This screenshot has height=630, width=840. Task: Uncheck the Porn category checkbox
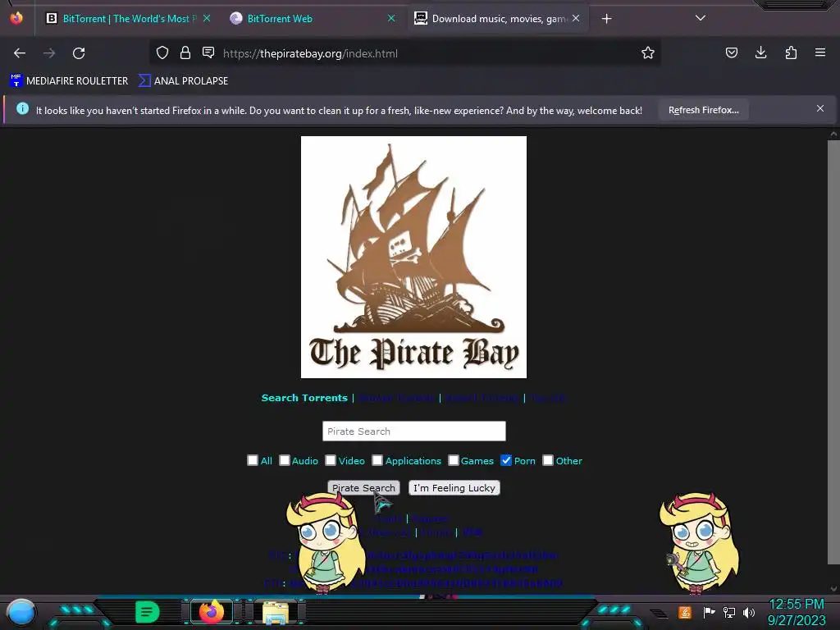(505, 460)
